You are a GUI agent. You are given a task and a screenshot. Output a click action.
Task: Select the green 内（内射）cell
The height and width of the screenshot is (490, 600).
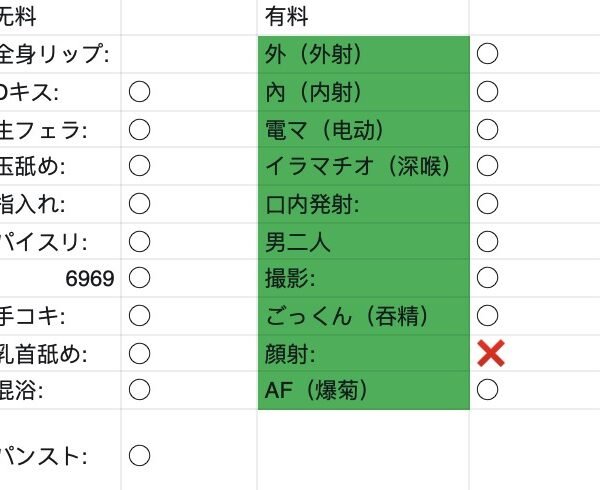[362, 92]
